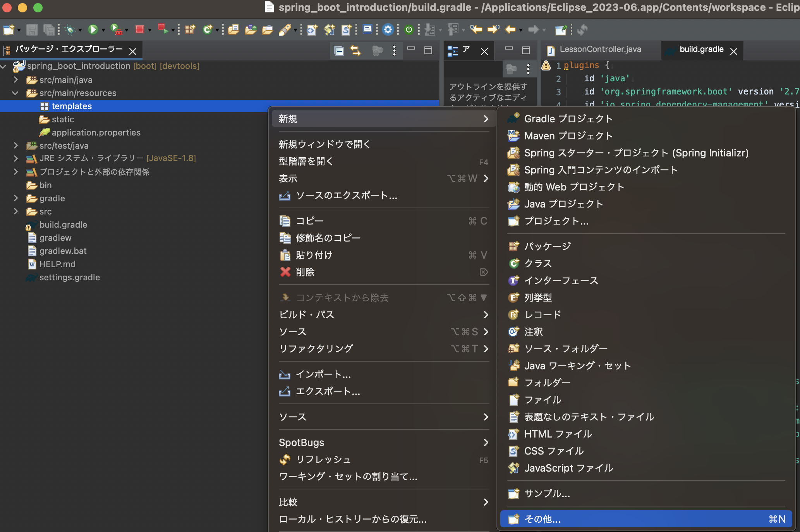This screenshot has width=800, height=532.
Task: Save the current file using the Save icon
Action: click(x=33, y=29)
